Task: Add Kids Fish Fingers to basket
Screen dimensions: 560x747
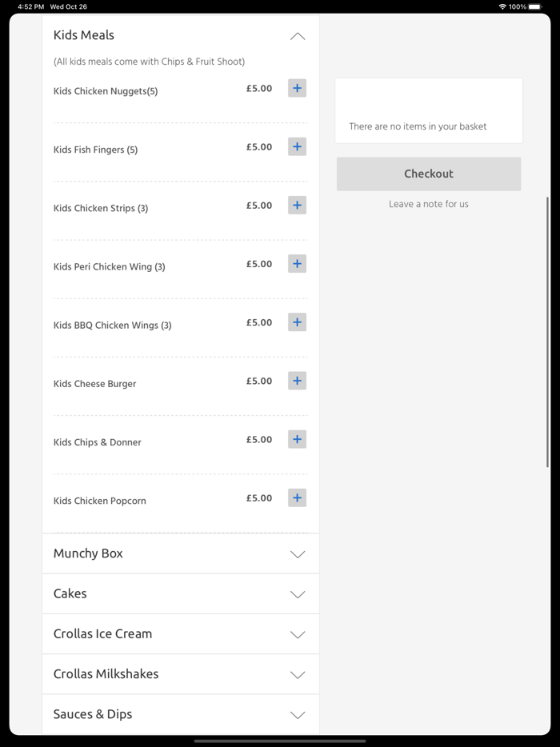Action: coord(297,146)
